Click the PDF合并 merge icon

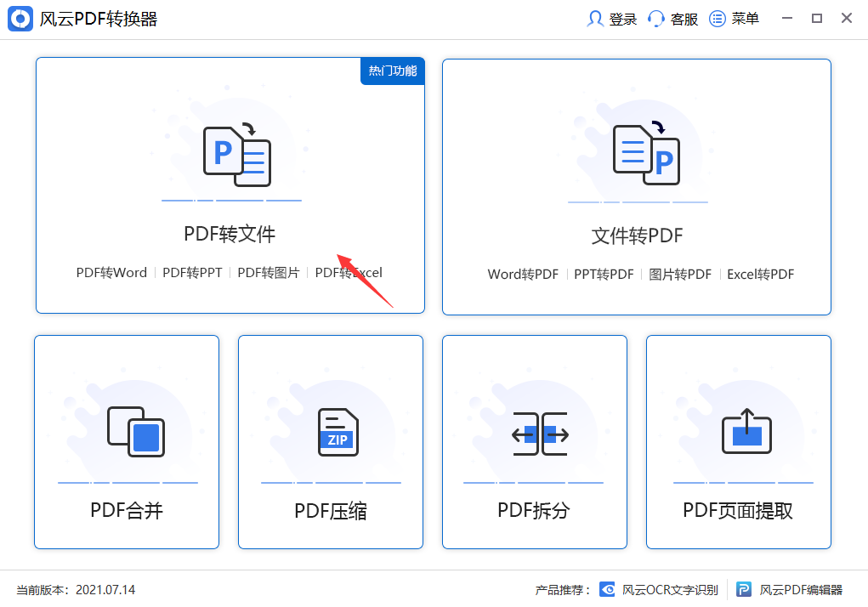136,432
